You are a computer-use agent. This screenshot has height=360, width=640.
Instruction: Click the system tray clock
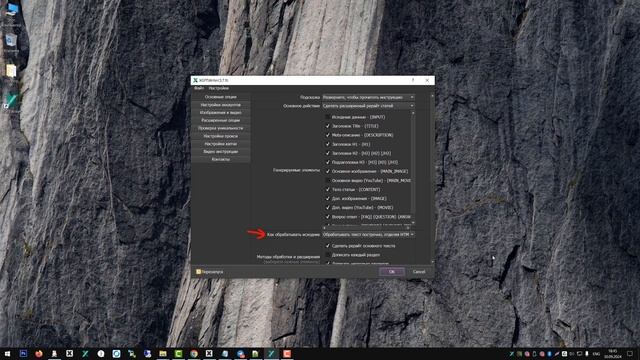coord(613,353)
